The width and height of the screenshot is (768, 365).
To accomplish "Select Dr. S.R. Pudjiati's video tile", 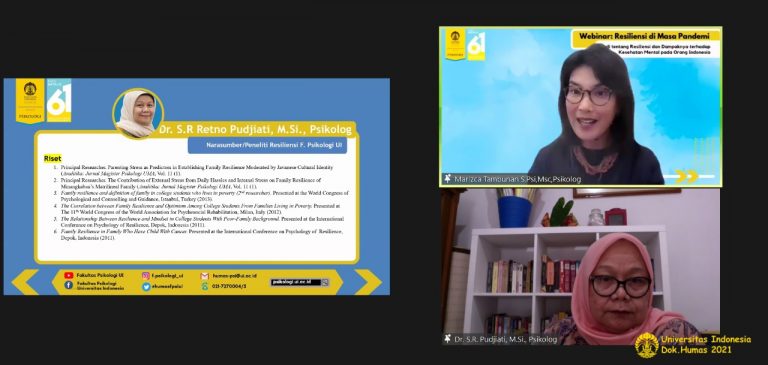I will (581, 267).
